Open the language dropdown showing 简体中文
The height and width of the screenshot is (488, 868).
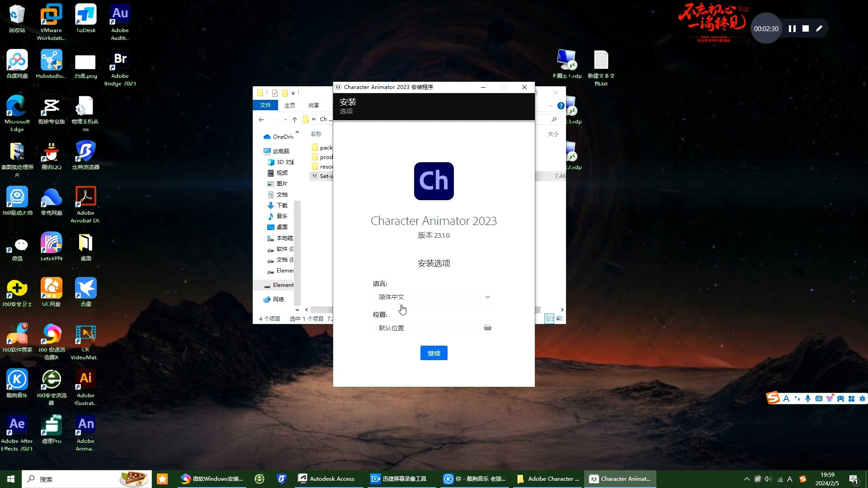(x=434, y=297)
